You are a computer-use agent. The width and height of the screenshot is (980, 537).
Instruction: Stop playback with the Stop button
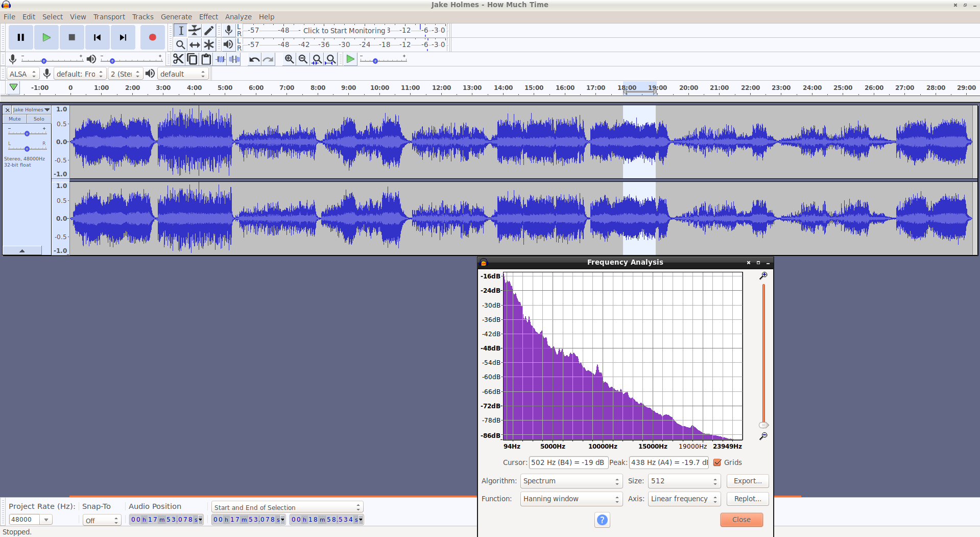point(72,37)
